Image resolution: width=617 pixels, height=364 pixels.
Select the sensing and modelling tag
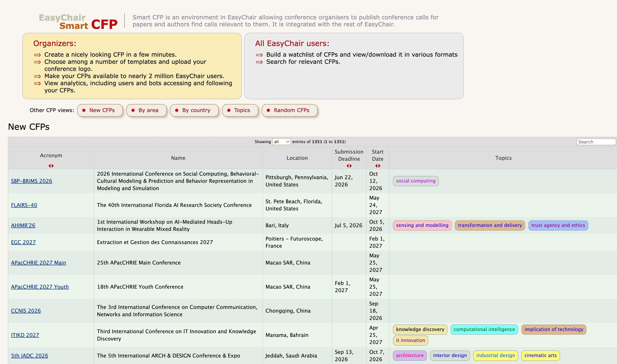click(422, 225)
